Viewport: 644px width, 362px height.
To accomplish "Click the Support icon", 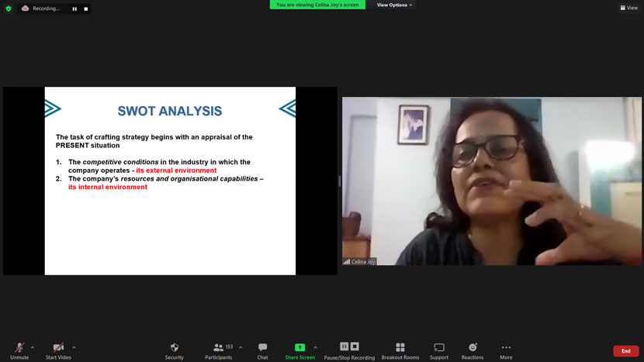I will click(438, 351).
